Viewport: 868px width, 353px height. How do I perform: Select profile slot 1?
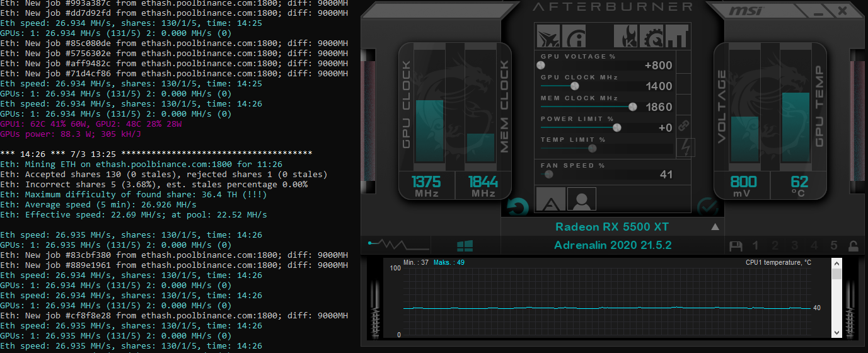pos(755,246)
